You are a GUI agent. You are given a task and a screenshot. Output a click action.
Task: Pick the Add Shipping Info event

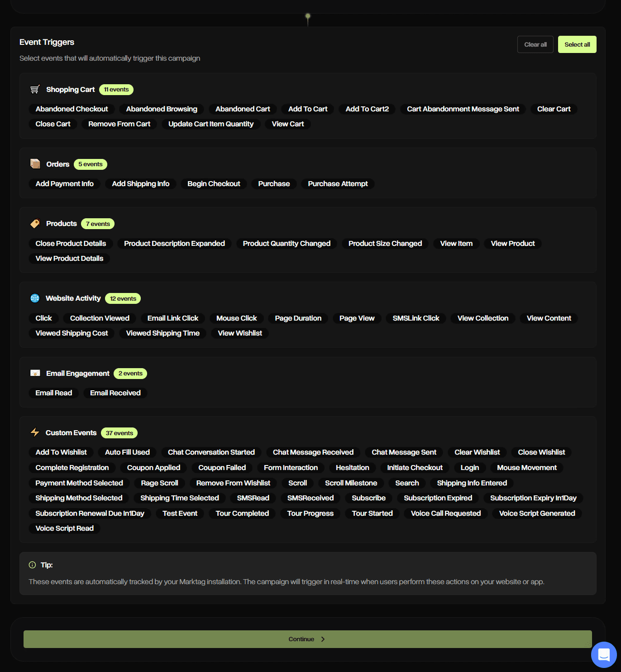point(141,184)
